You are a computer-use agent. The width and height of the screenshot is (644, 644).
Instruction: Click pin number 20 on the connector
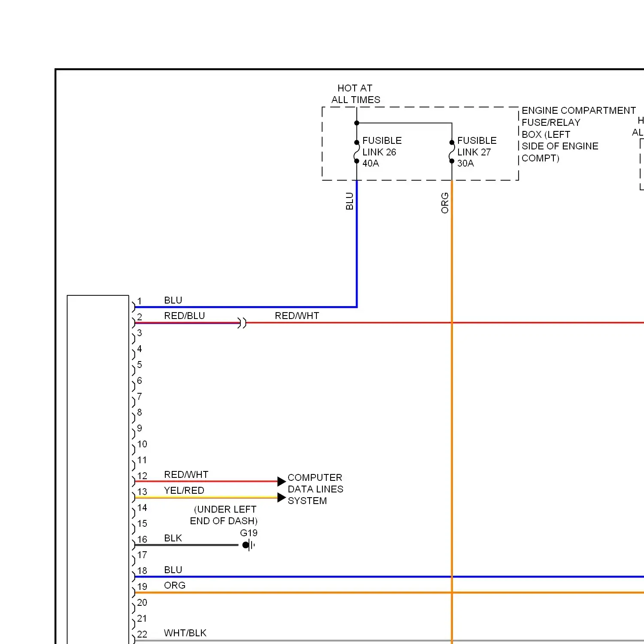click(x=142, y=602)
